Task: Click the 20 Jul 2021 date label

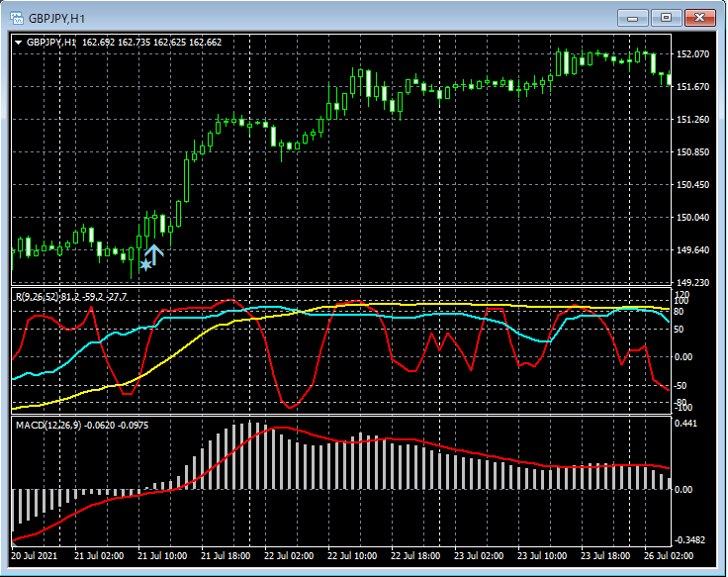Action: click(x=37, y=556)
